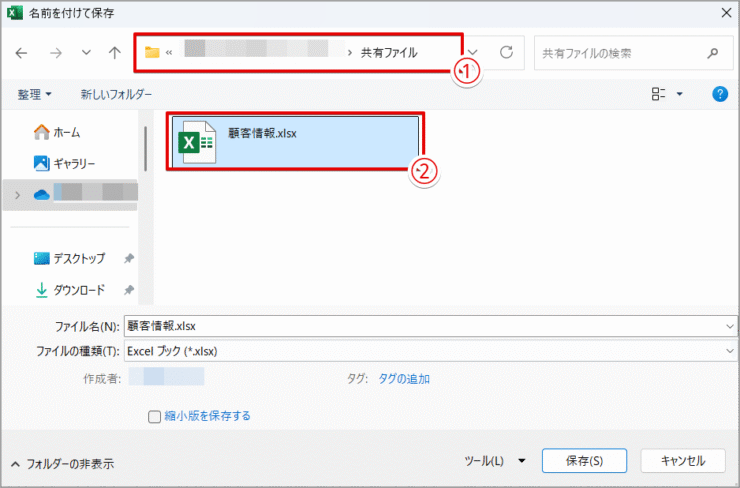Click the search magnifier icon
Viewport: 740px width, 488px height.
pyautogui.click(x=713, y=53)
